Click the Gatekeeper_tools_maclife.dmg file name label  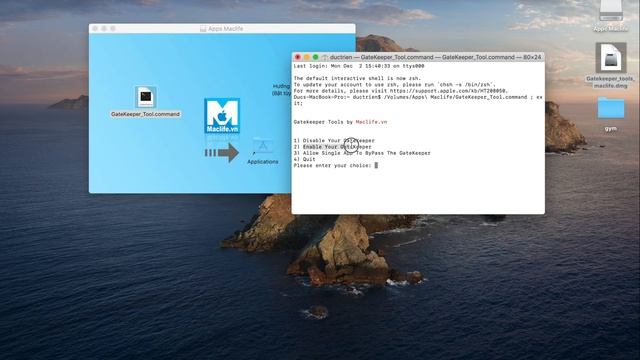coord(611,82)
